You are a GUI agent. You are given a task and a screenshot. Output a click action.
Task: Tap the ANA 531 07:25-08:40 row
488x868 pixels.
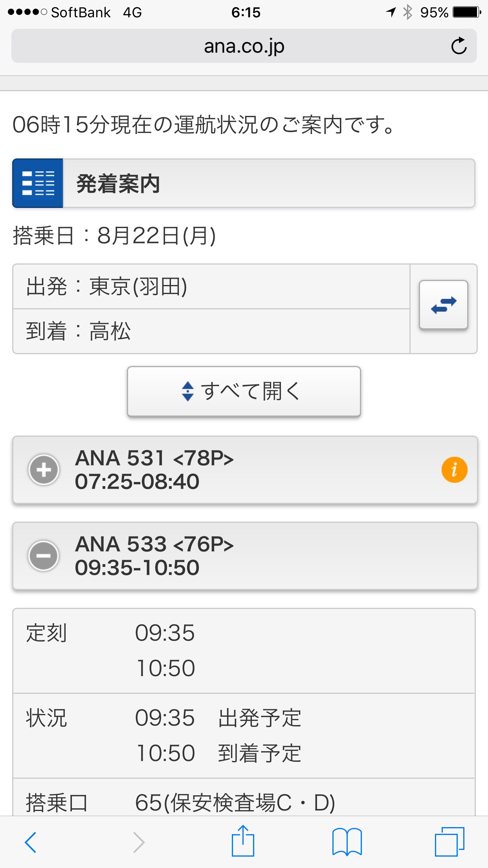236,470
